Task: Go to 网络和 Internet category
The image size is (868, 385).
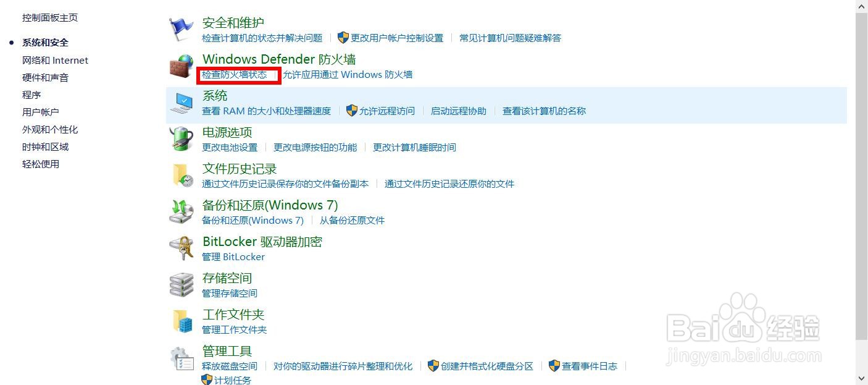Action: [x=55, y=61]
